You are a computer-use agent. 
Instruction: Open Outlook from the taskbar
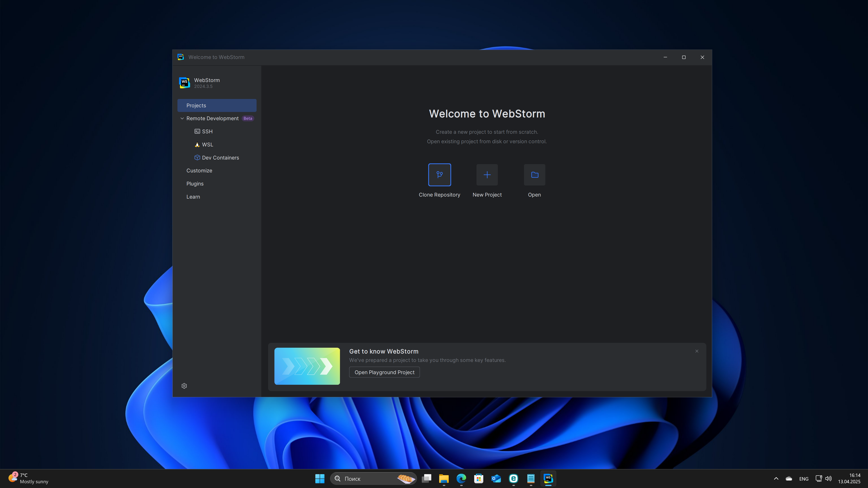pyautogui.click(x=496, y=478)
